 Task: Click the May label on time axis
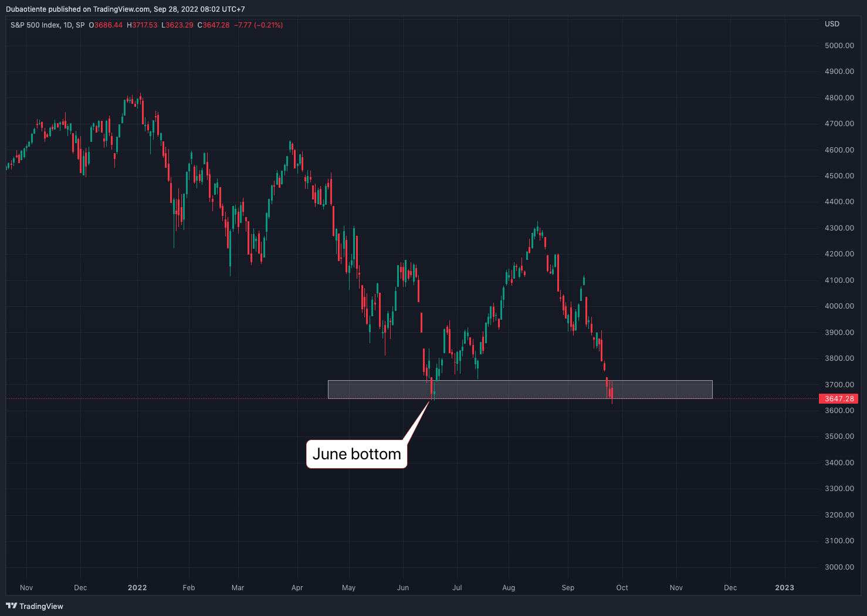click(x=348, y=588)
